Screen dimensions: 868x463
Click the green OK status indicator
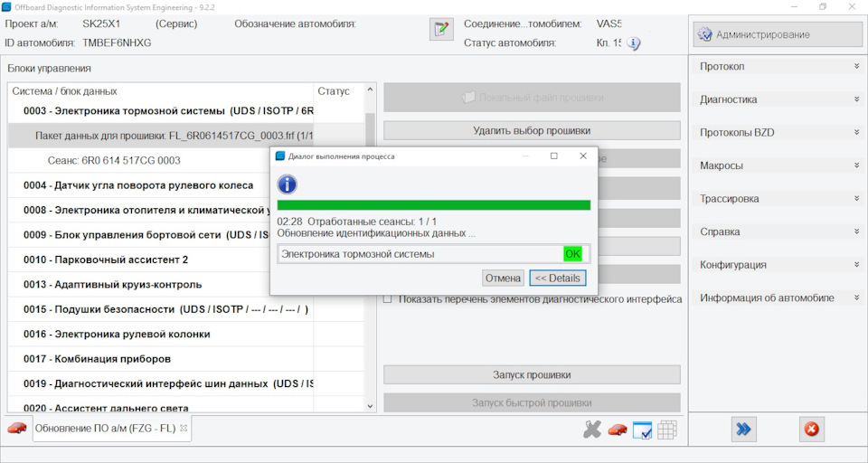[x=572, y=254]
